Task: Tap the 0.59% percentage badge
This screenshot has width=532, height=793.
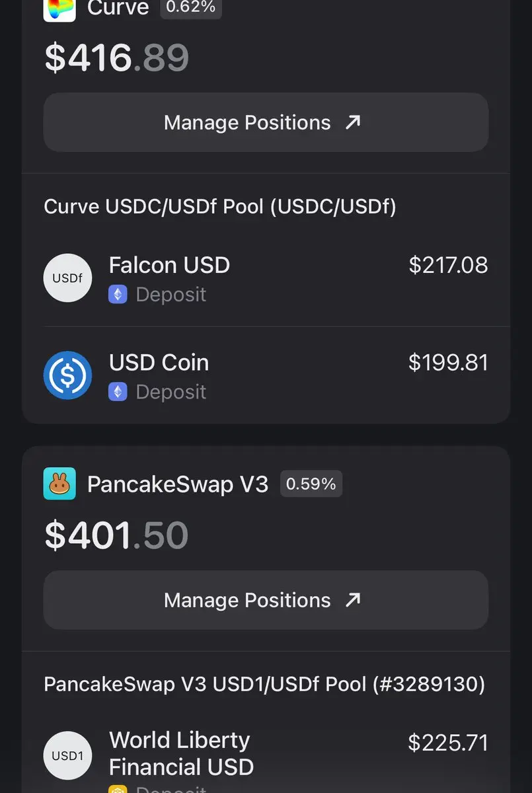Action: pyautogui.click(x=311, y=484)
